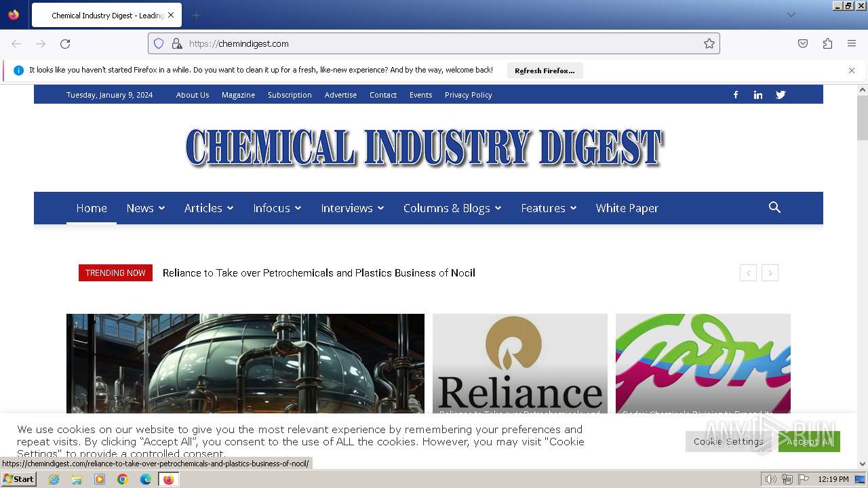Open the Advertise link
The height and width of the screenshot is (488, 868).
click(340, 95)
